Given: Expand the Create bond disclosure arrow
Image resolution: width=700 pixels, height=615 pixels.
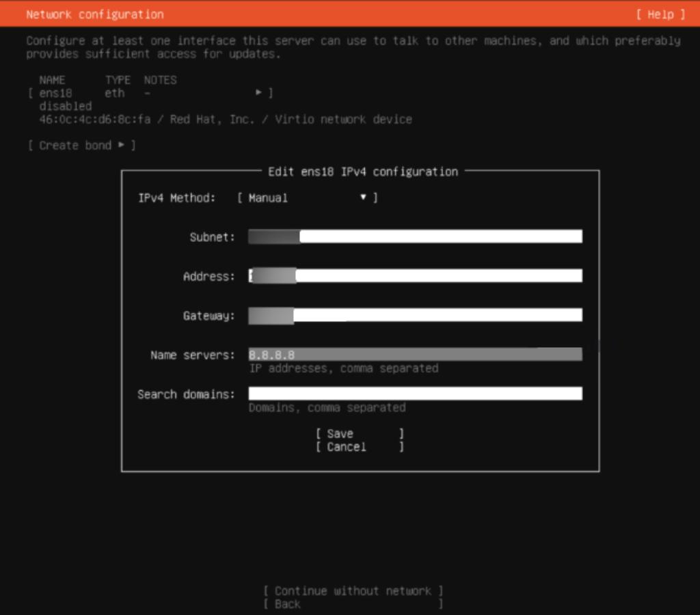Looking at the screenshot, I should (121, 145).
